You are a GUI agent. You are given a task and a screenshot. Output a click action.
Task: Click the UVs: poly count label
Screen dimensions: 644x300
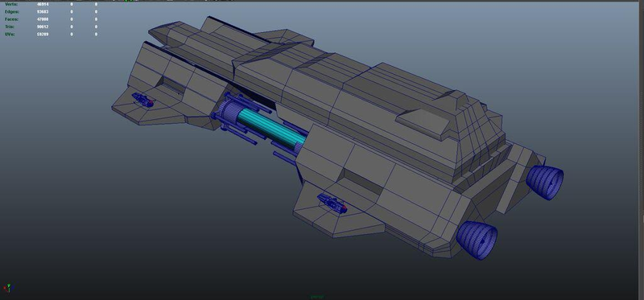(10, 34)
